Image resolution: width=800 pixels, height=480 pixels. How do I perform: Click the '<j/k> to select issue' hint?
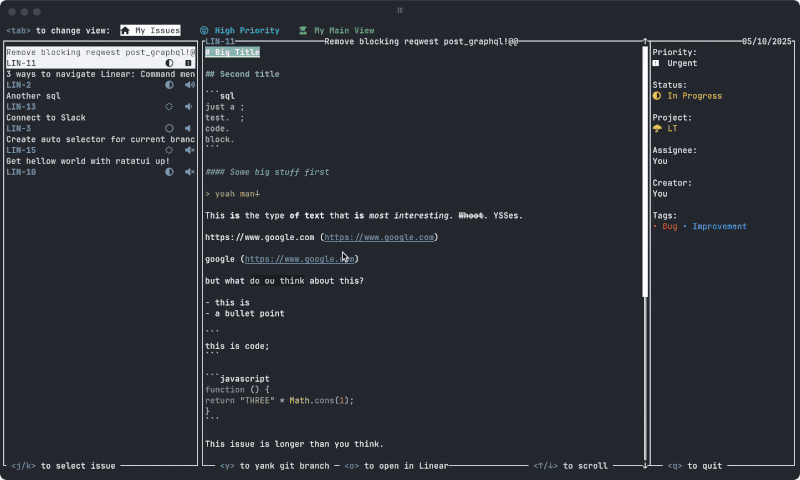[x=63, y=466]
